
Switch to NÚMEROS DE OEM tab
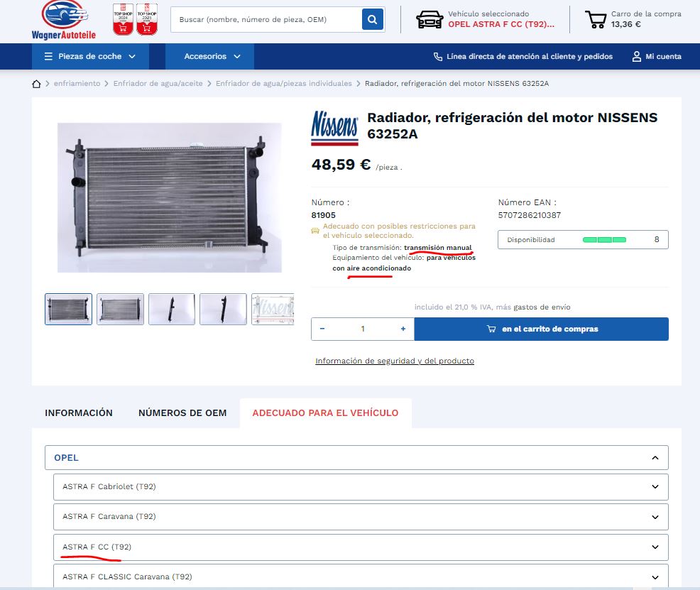tap(182, 413)
